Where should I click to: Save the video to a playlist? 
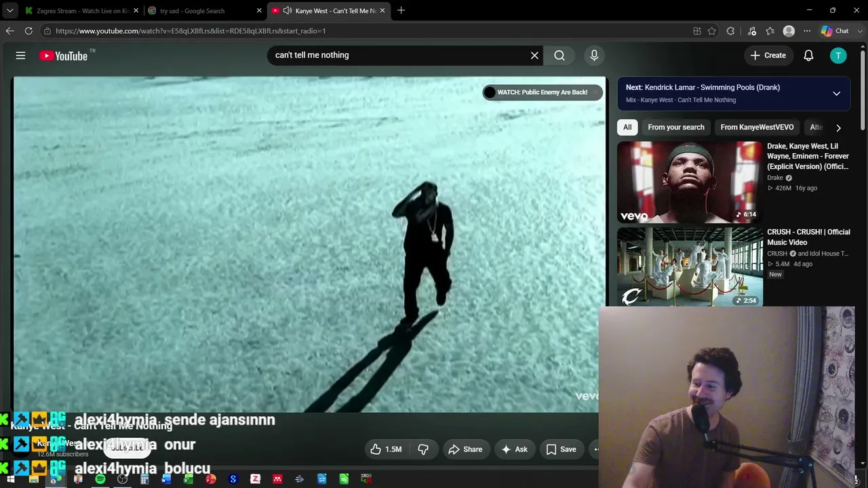(561, 449)
